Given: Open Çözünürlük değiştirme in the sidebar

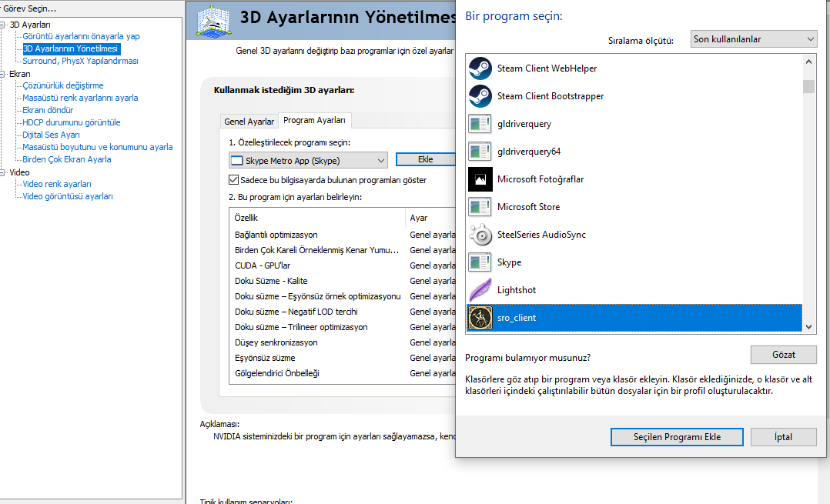Looking at the screenshot, I should click(x=63, y=85).
